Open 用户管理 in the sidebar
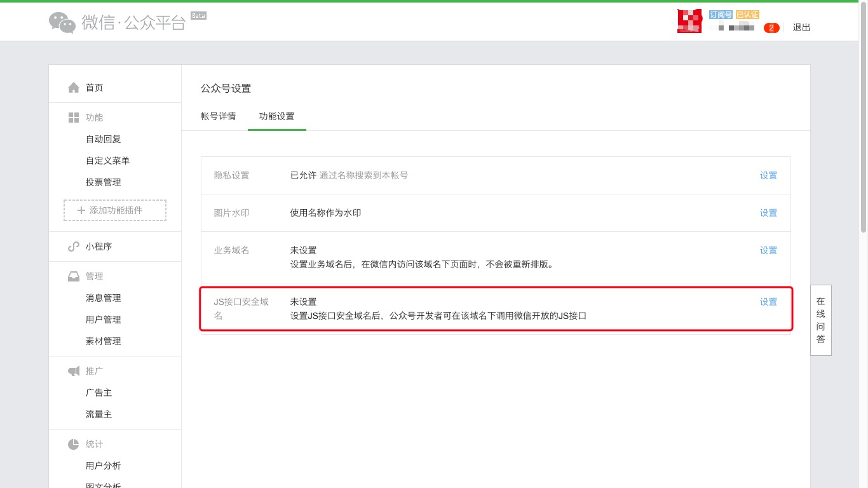This screenshot has height=488, width=868. pyautogui.click(x=104, y=320)
